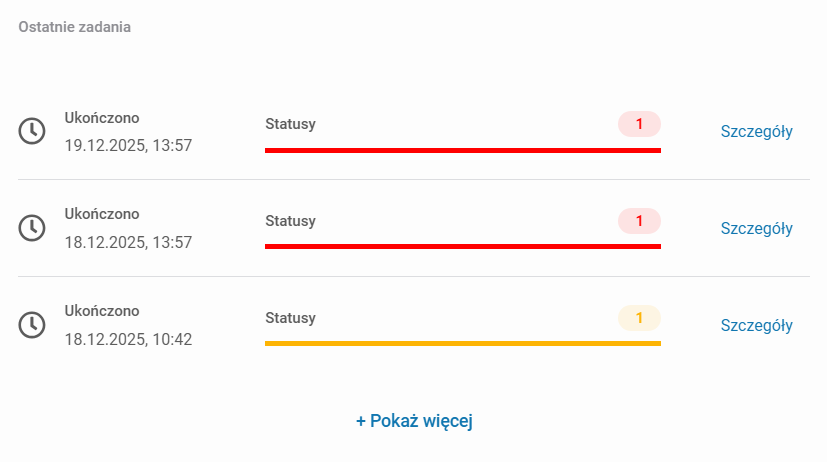The height and width of the screenshot is (462, 827).
Task: Open Szczegóły for the 19.12.2025 task
Action: [756, 131]
